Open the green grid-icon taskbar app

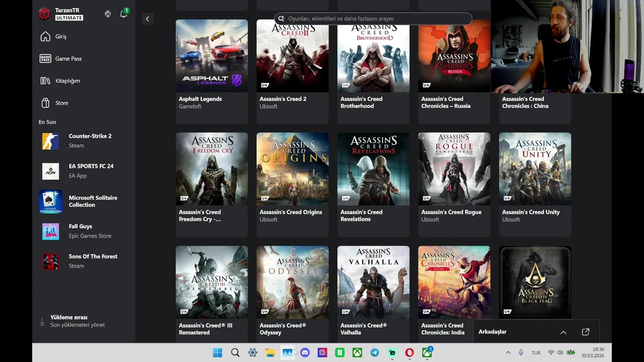[340, 353]
